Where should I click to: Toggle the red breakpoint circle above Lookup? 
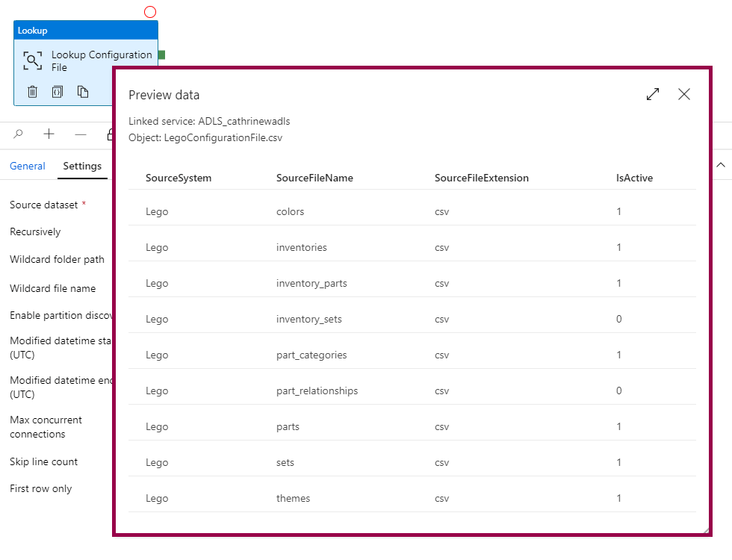(x=150, y=12)
